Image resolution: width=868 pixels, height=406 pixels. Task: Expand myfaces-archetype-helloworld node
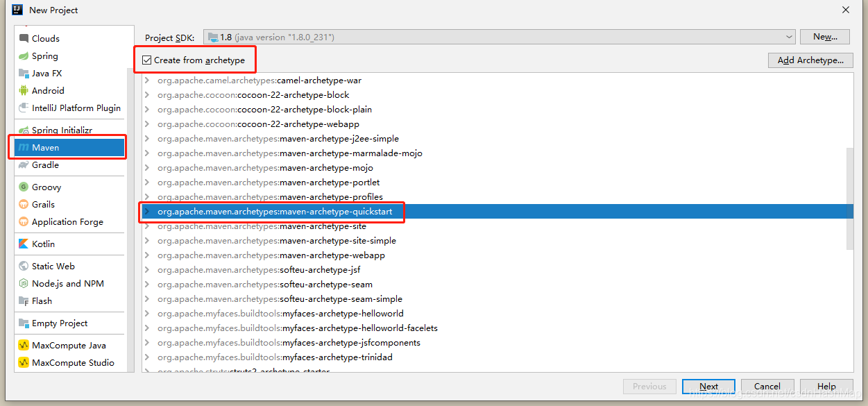146,314
